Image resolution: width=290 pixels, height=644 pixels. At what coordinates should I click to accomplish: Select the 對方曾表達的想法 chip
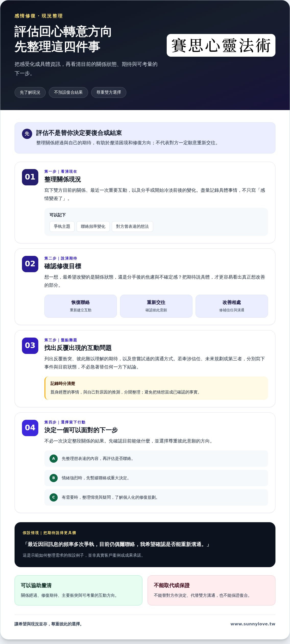(x=132, y=226)
